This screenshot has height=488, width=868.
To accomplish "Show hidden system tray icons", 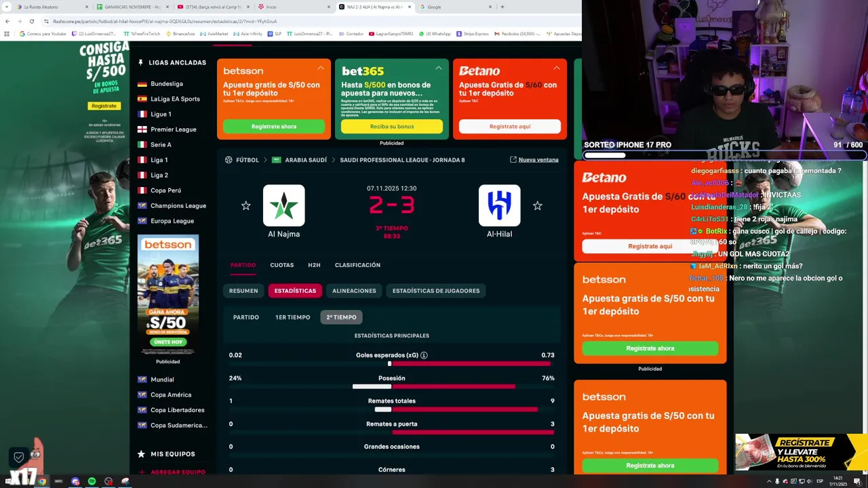I will pos(770,481).
